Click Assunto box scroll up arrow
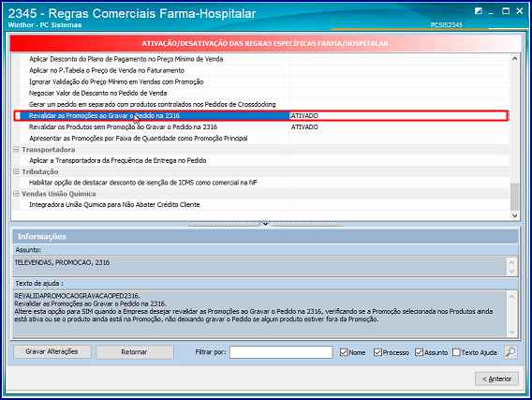 pyautogui.click(x=511, y=262)
